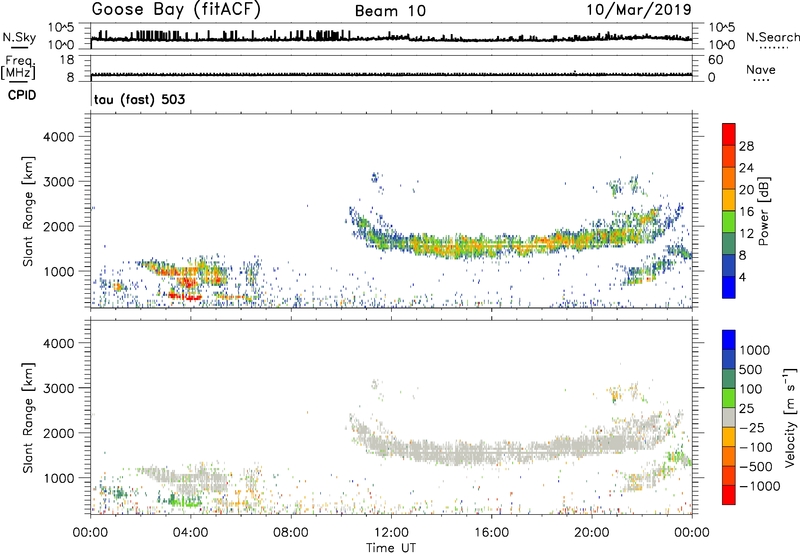This screenshot has width=800, height=554.
Task: Click the 'CPID' row label
Action: [x=22, y=95]
